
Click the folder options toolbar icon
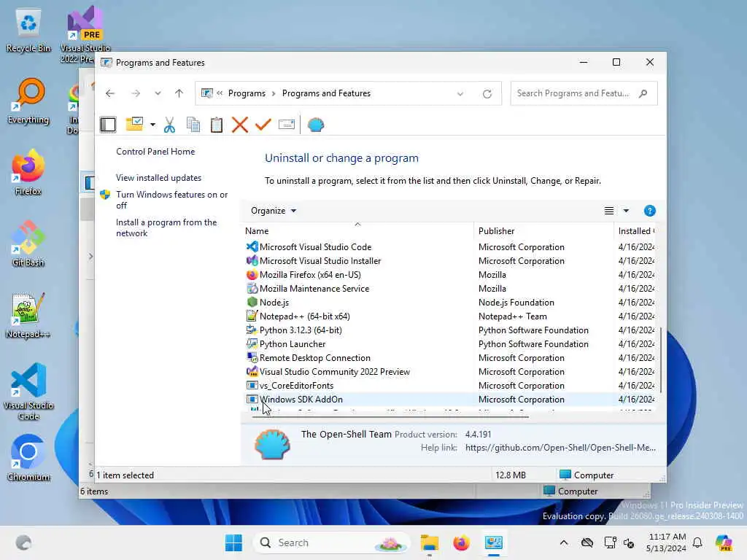point(134,124)
